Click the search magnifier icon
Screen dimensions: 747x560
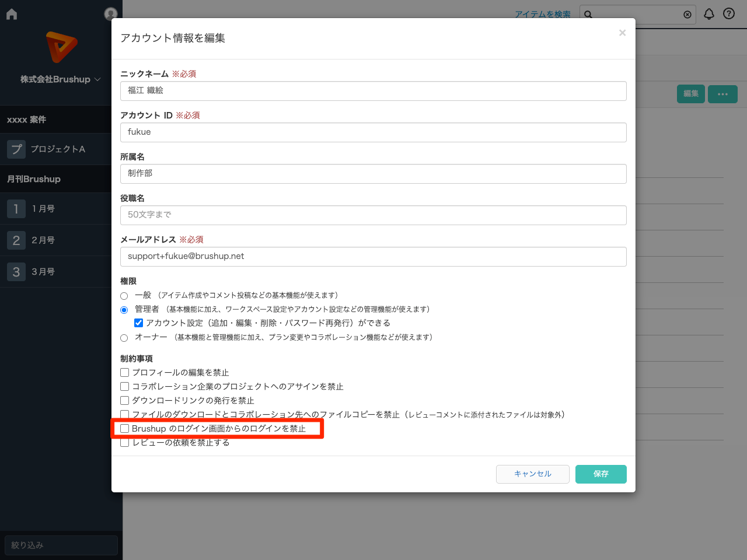pos(588,14)
